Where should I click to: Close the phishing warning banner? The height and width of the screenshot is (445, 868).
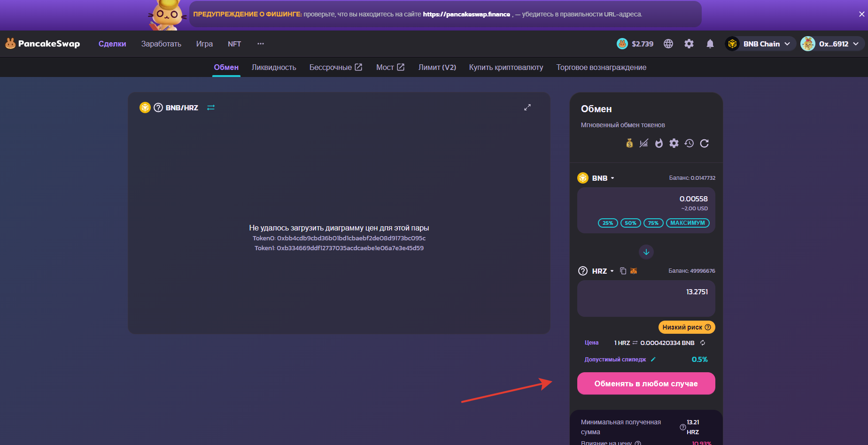pyautogui.click(x=862, y=14)
